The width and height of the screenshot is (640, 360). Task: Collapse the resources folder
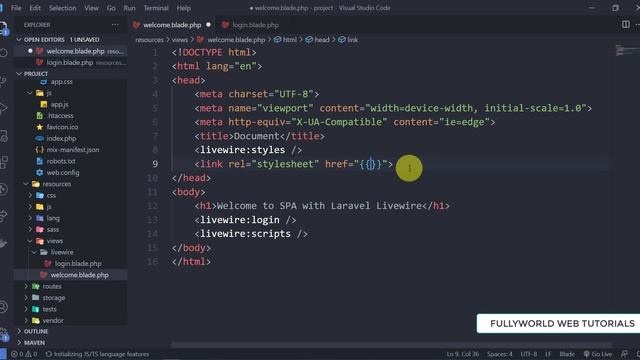click(x=56, y=184)
